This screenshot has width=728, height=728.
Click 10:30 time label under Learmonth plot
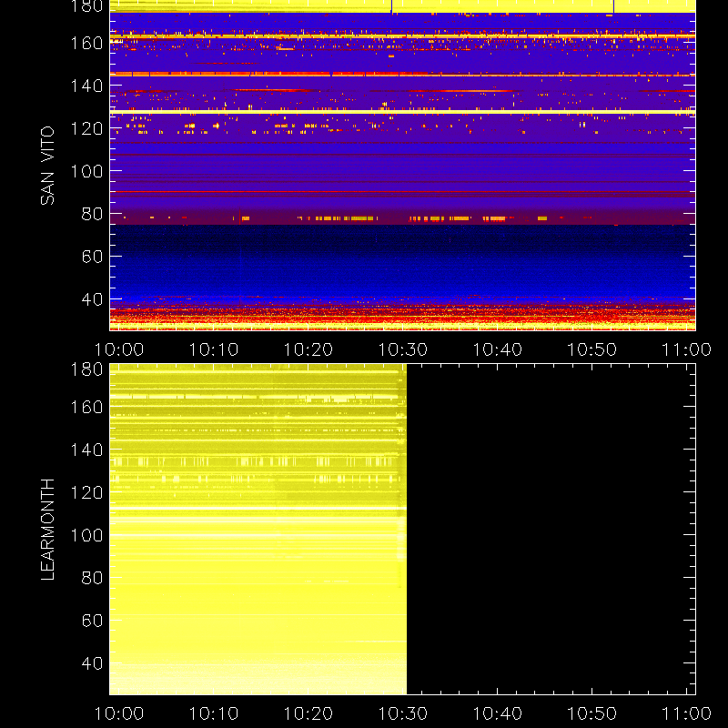[402, 713]
